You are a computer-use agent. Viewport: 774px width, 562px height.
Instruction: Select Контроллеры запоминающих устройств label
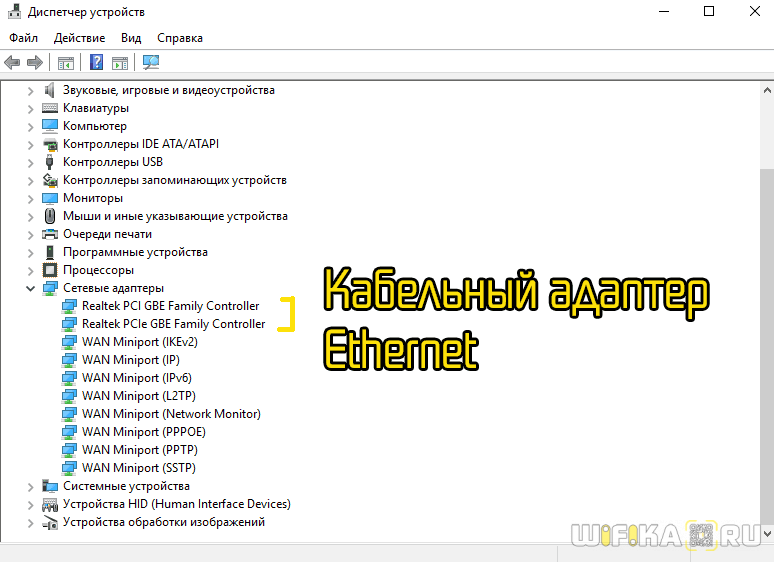(175, 180)
